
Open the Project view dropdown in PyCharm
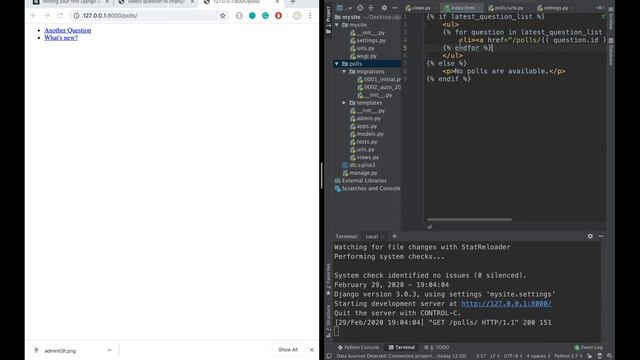pyautogui.click(x=344, y=8)
